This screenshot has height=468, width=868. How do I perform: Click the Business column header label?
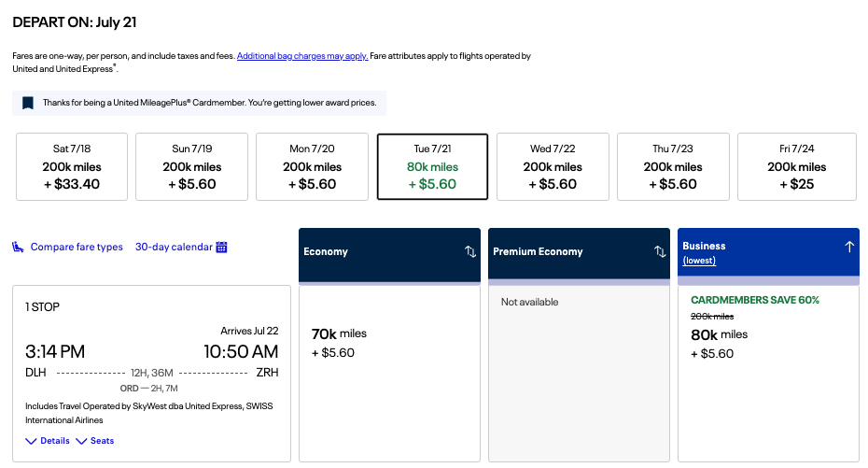coord(704,246)
